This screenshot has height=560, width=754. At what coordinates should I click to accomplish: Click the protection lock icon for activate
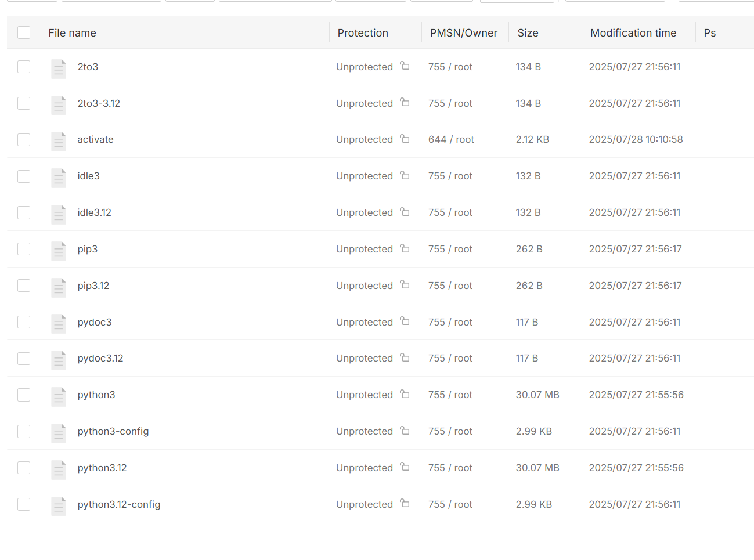pyautogui.click(x=405, y=139)
